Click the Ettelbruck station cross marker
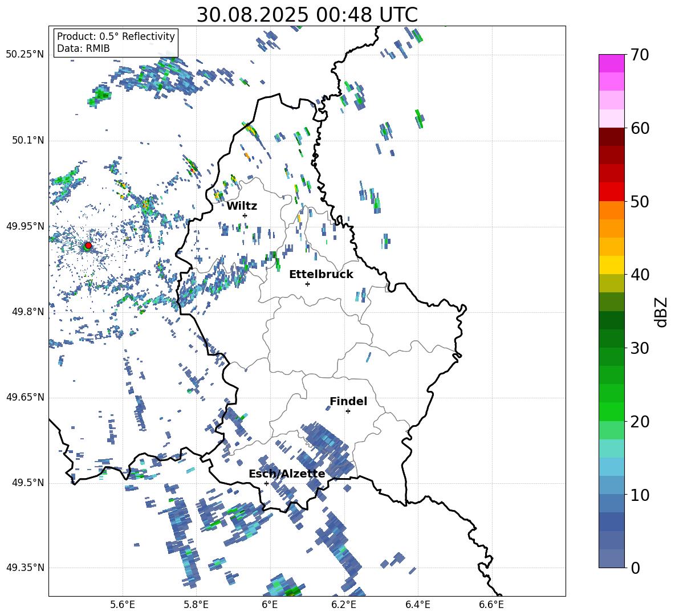Image resolution: width=675 pixels, height=616 pixels. pyautogui.click(x=307, y=284)
